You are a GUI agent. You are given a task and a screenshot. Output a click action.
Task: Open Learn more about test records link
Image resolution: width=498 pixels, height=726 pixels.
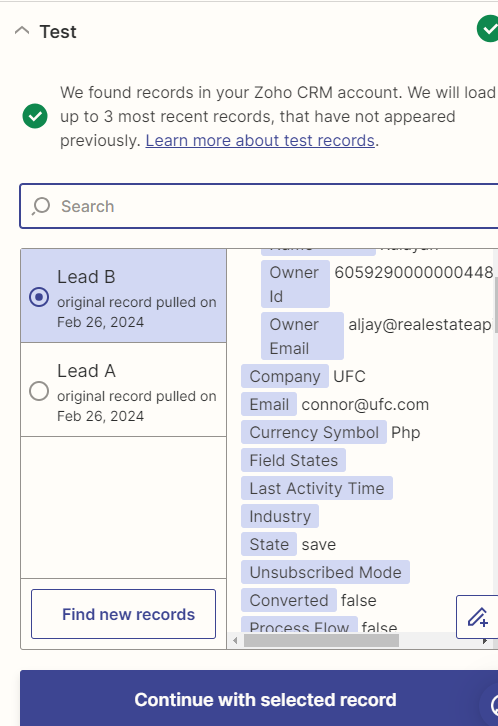pyautogui.click(x=260, y=140)
